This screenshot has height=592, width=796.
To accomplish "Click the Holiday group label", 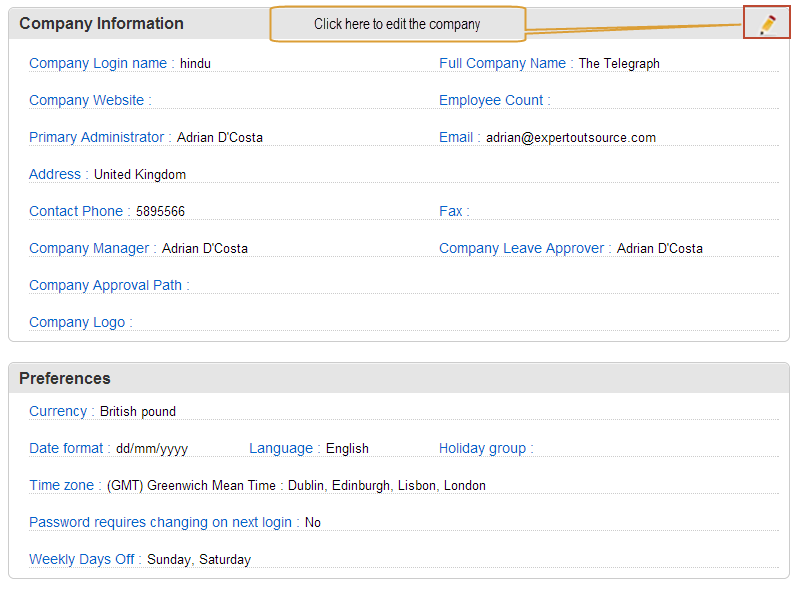I will pos(482,448).
